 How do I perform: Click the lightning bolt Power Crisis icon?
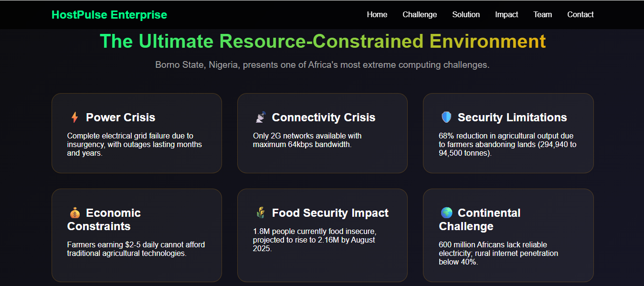click(x=74, y=117)
